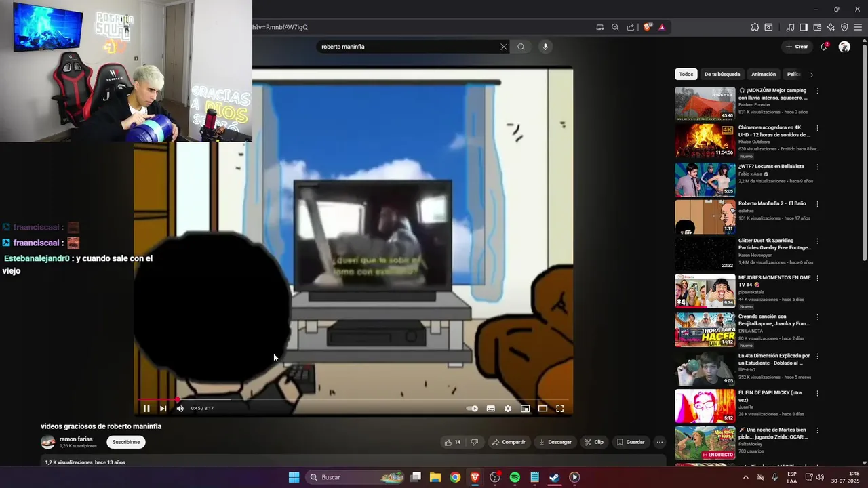Open the Brave VPN shield icon
The height and width of the screenshot is (488, 868).
[844, 27]
